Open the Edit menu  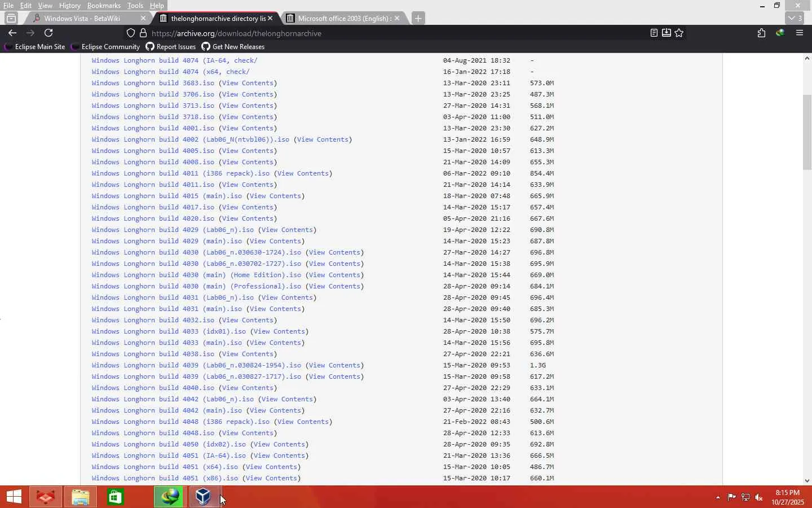[x=26, y=6]
